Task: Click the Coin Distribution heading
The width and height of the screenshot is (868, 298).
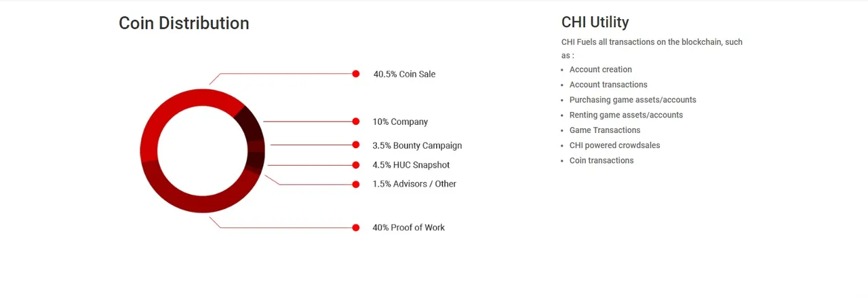Action: click(x=184, y=23)
